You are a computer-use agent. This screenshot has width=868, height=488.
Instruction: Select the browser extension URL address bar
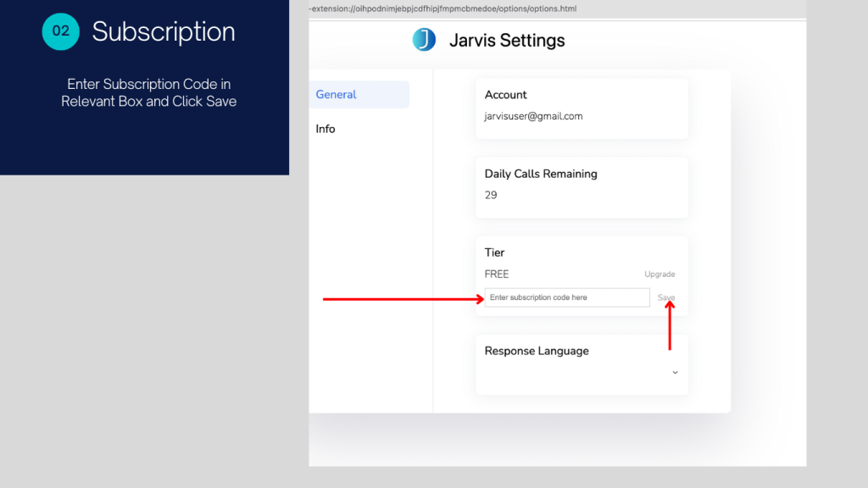pos(441,8)
